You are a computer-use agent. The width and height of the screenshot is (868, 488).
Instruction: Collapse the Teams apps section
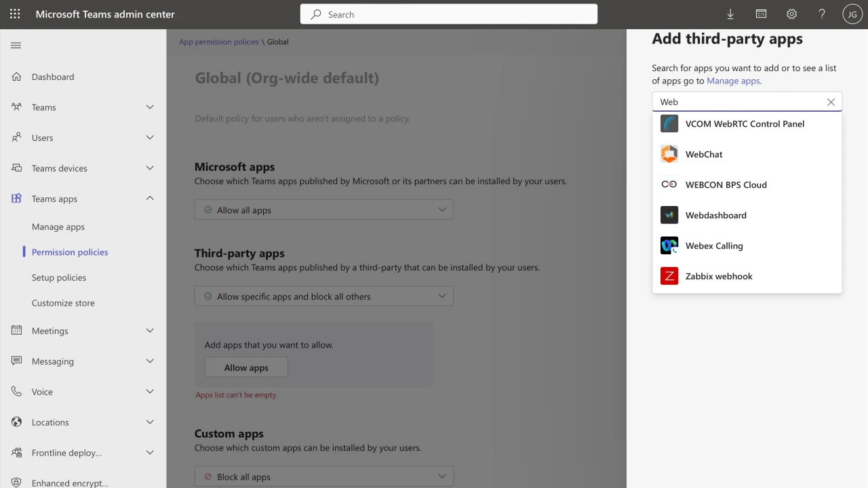(x=150, y=199)
